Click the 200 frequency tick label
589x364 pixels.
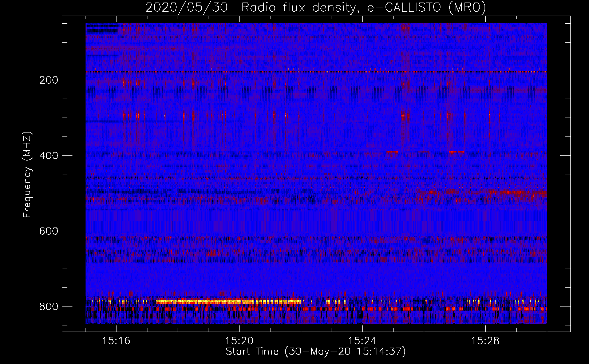coord(49,80)
